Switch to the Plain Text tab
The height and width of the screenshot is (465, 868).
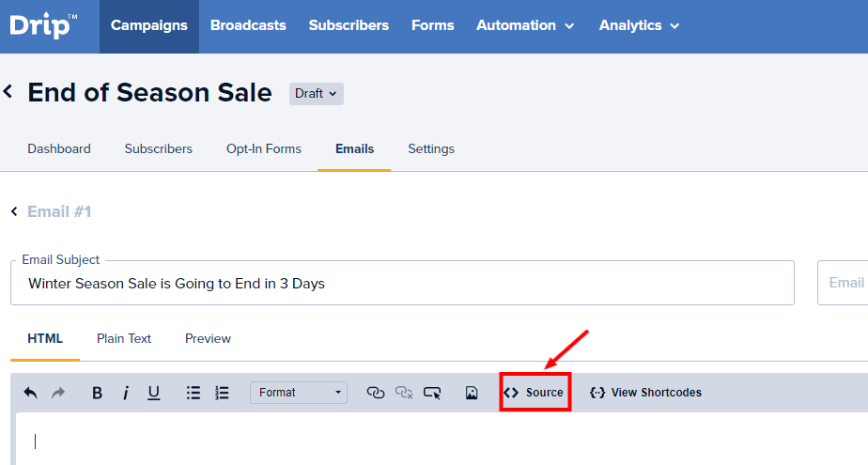point(124,338)
